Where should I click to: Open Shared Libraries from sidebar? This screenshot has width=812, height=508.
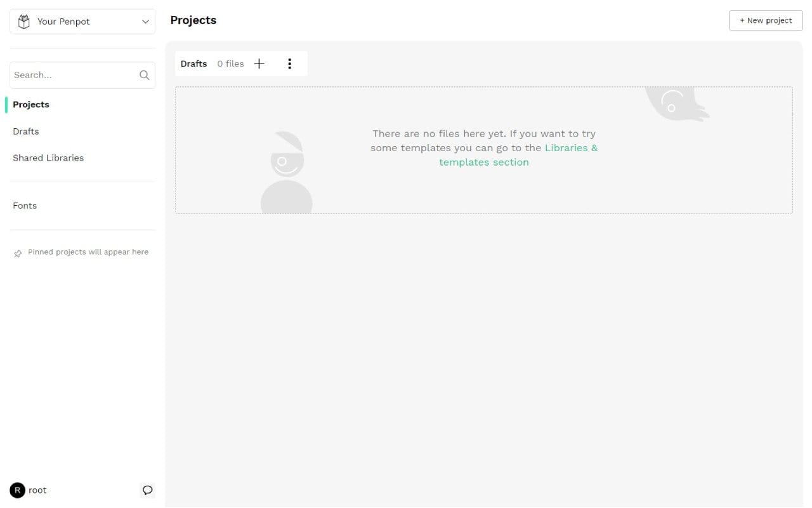[x=48, y=157]
